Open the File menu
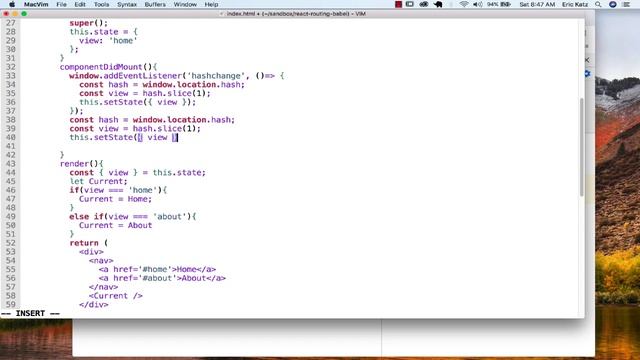The width and height of the screenshot is (640, 360). 61,4
